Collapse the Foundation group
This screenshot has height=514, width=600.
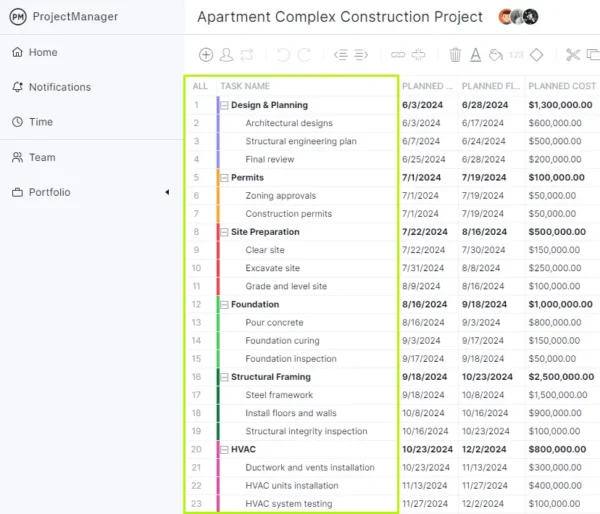pos(225,305)
